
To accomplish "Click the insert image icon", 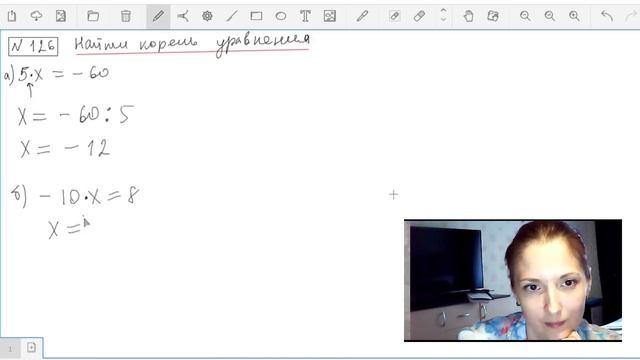I will point(330,16).
